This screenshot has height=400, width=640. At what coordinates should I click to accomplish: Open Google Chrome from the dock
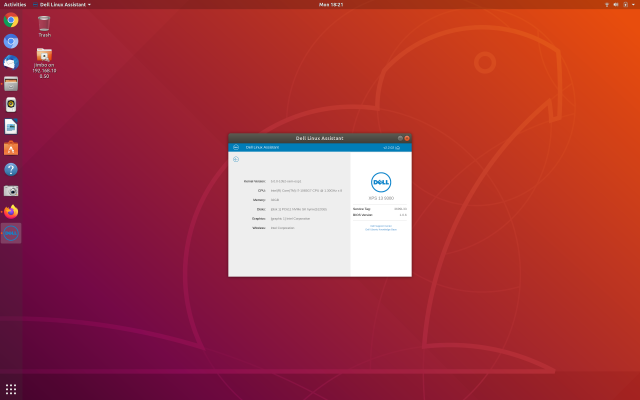[11, 20]
